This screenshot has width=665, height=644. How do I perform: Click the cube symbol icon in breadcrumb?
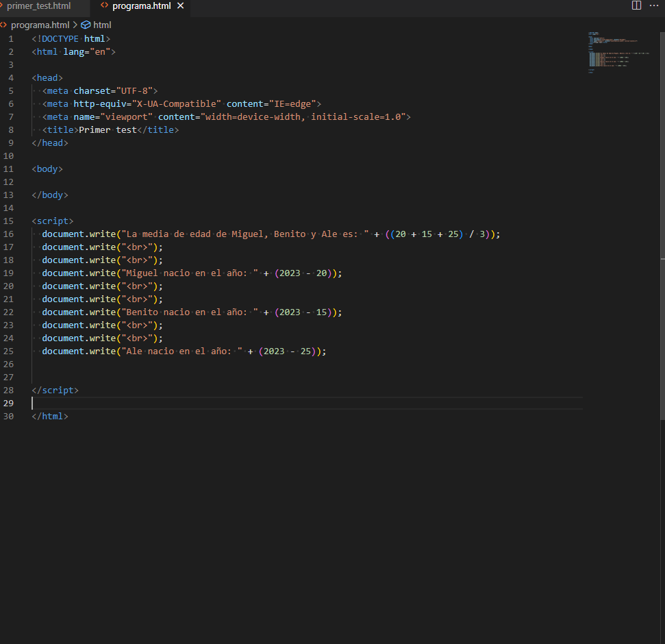(86, 25)
